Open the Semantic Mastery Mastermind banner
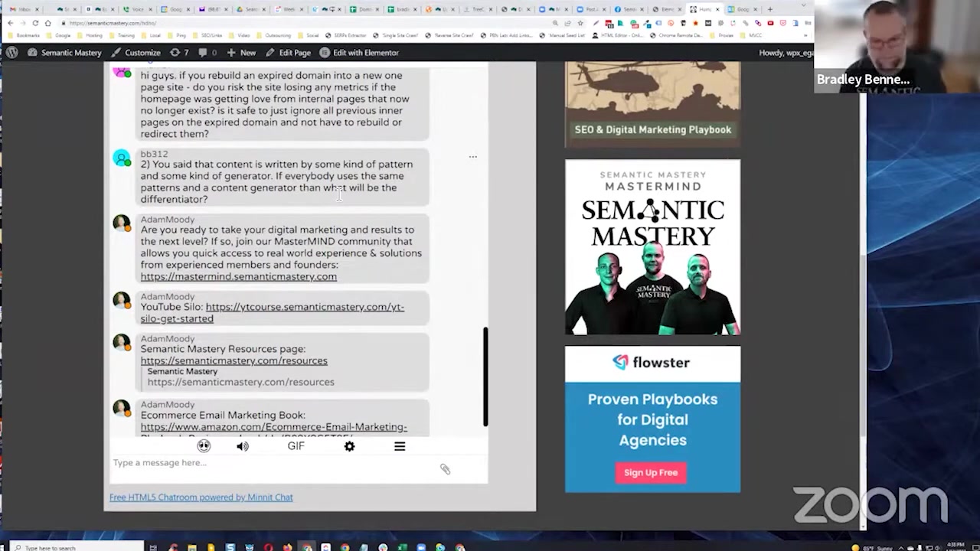Screen dimensions: 980x551 click(x=652, y=247)
